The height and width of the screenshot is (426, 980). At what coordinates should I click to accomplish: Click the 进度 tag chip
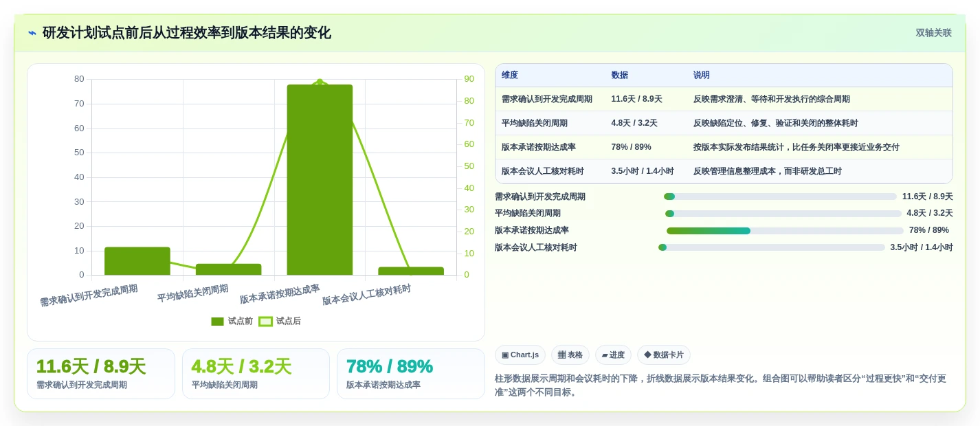click(x=613, y=355)
